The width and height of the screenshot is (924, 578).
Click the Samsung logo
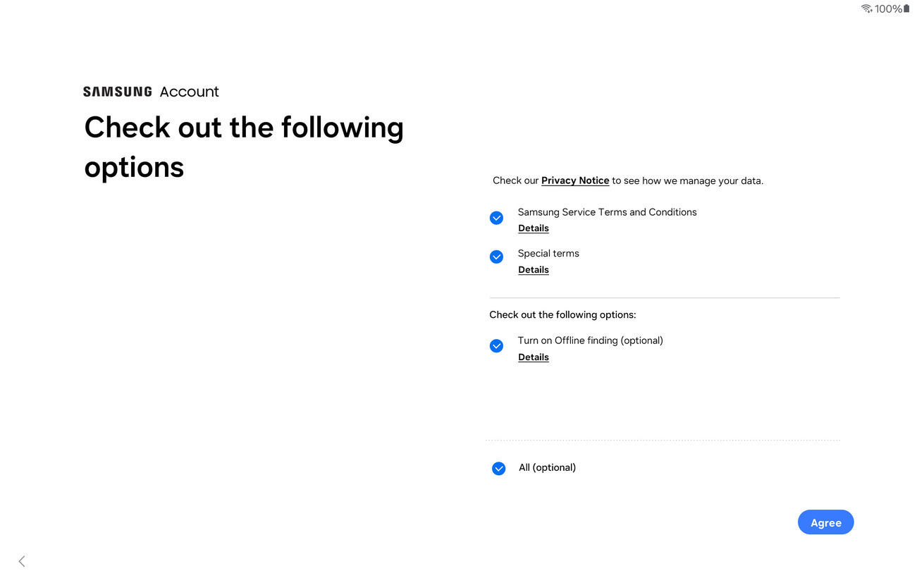(117, 92)
